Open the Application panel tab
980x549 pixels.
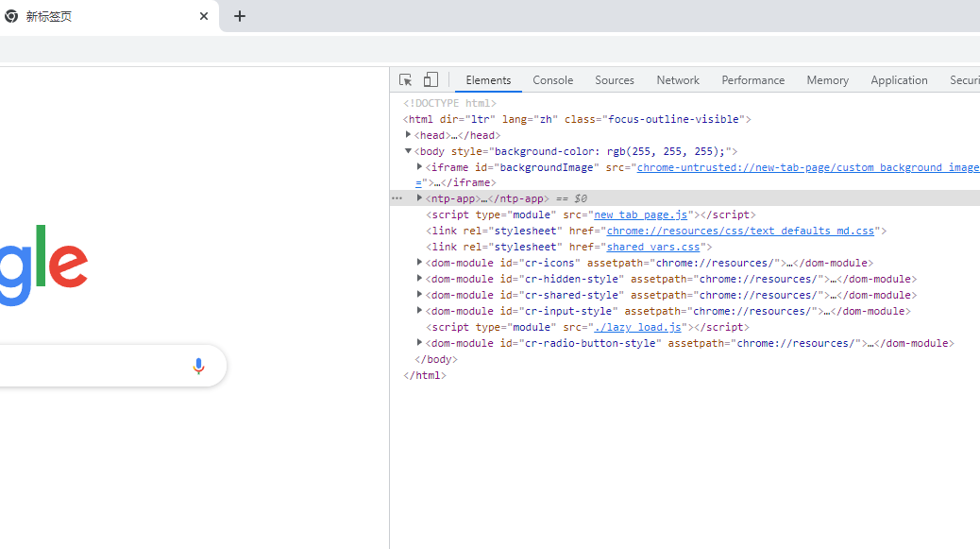pos(899,80)
